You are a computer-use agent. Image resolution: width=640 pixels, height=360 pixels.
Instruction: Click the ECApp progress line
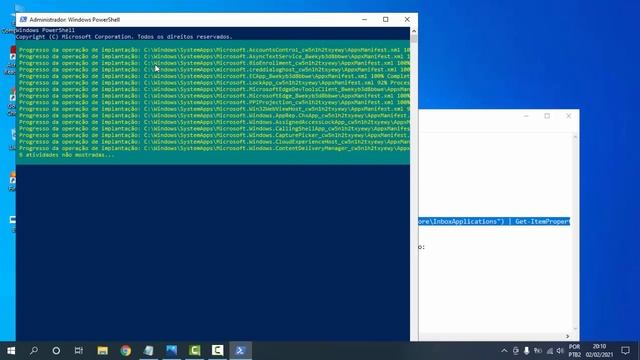pos(214,76)
